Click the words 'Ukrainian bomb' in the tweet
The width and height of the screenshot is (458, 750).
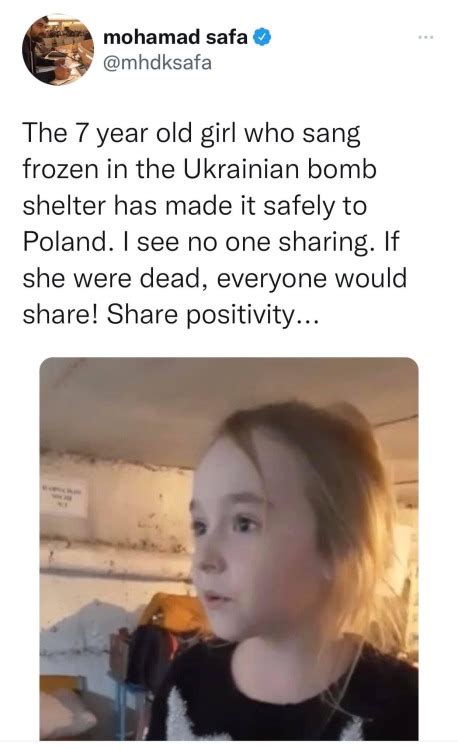tap(280, 169)
